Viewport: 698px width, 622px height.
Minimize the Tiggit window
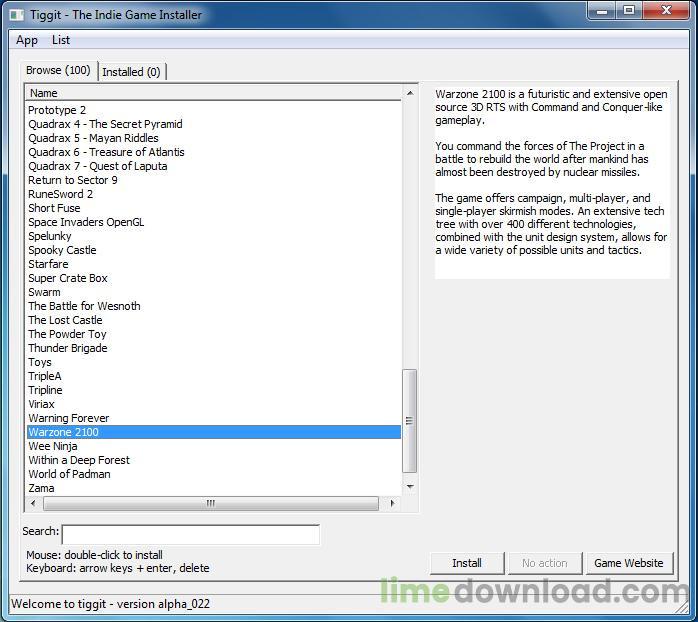tap(602, 11)
